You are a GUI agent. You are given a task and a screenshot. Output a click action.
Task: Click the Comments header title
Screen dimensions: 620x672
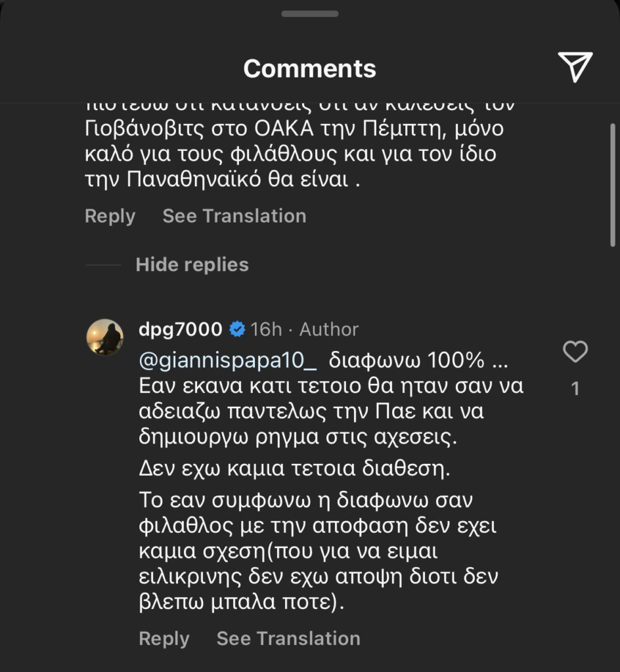pos(309,68)
